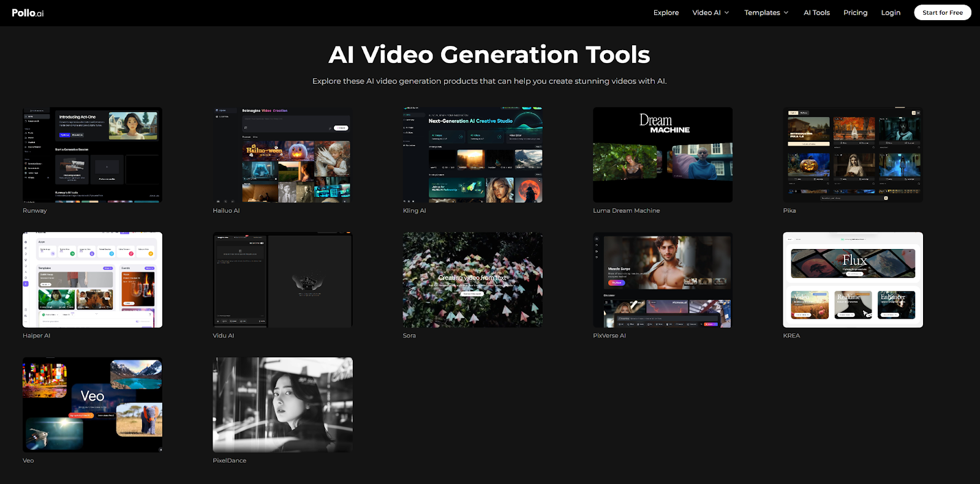Open the Luma Dream Machine thumbnail
The image size is (980, 484).
point(663,155)
